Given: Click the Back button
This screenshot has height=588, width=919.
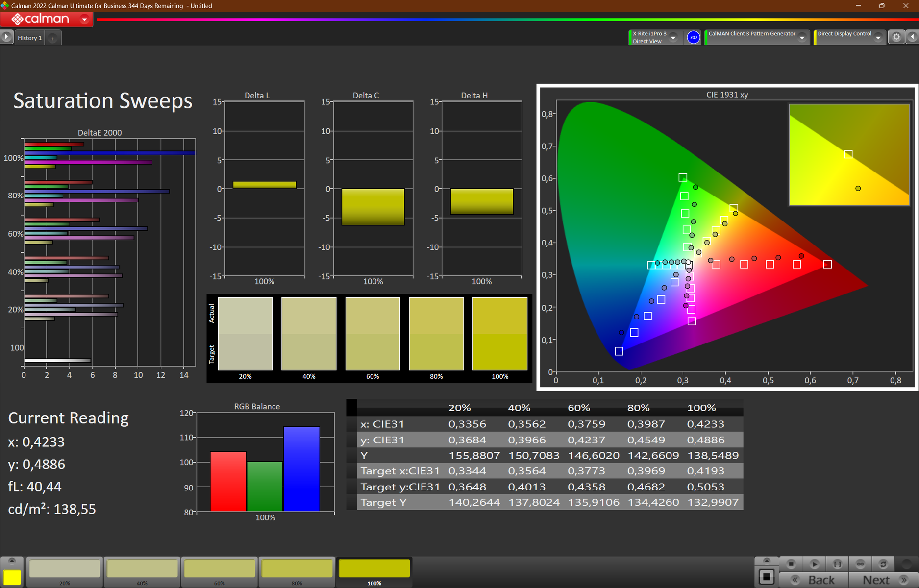Looking at the screenshot, I should tap(814, 580).
